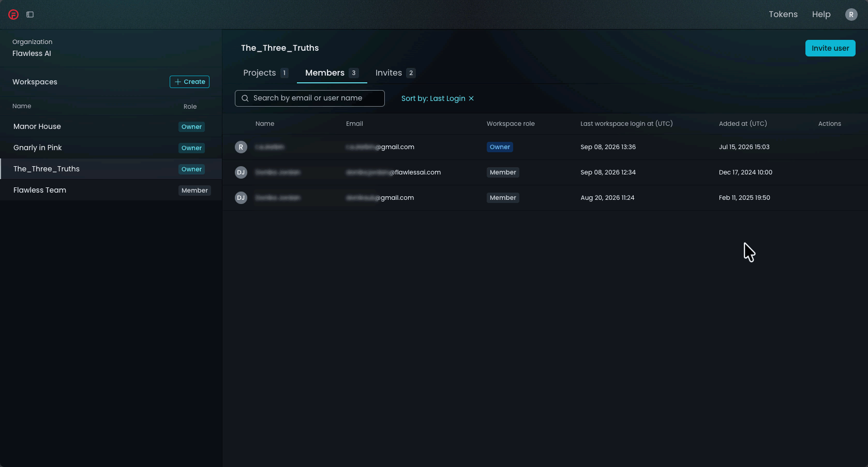Switch to the Projects tab

(x=266, y=73)
